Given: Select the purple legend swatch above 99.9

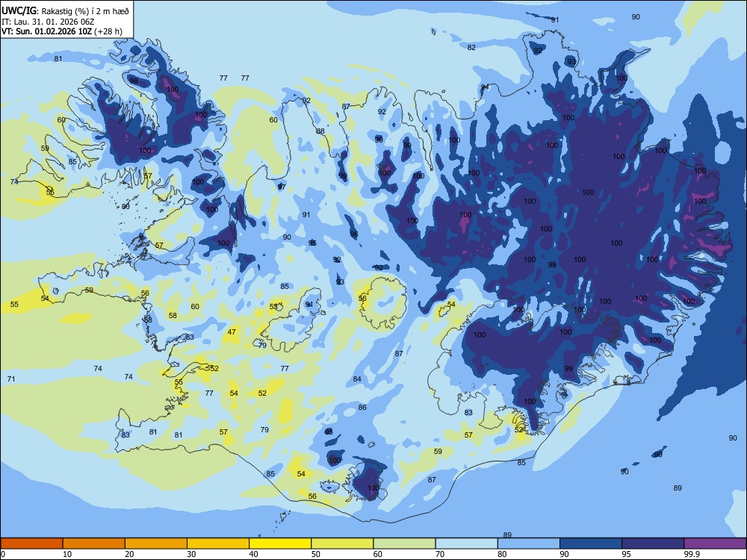Looking at the screenshot, I should (x=715, y=544).
